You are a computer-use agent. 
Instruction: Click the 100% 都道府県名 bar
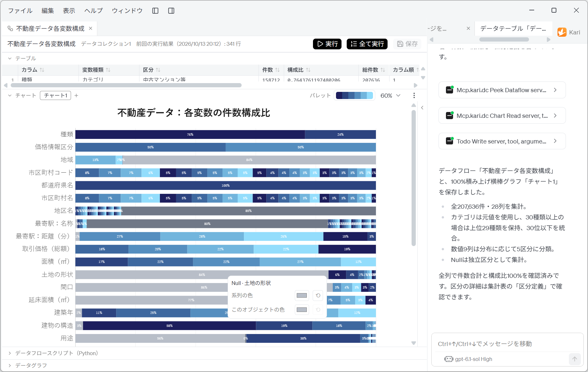(x=226, y=185)
